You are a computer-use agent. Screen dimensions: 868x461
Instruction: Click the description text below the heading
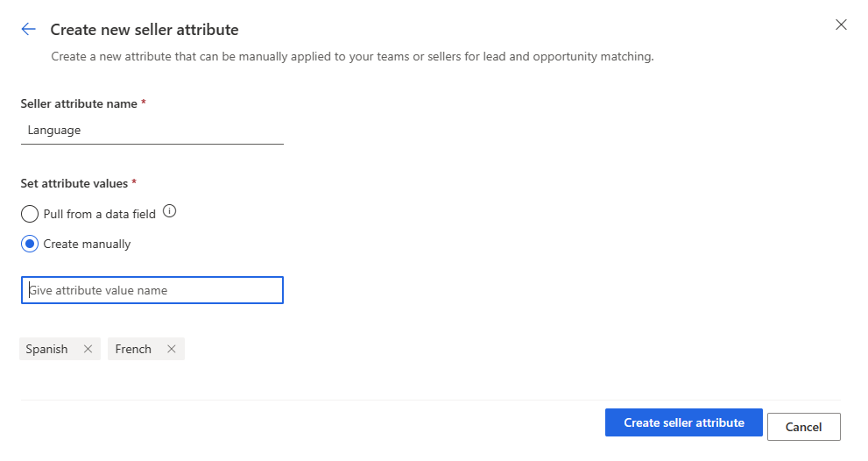(x=352, y=57)
